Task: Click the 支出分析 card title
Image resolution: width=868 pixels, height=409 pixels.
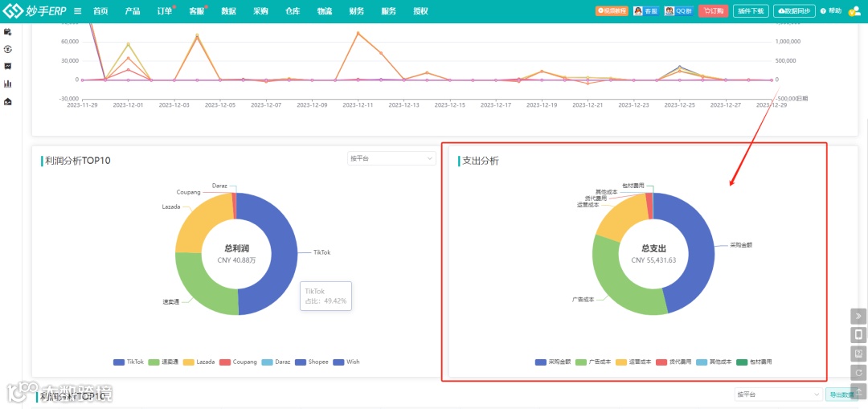Action: [481, 162]
